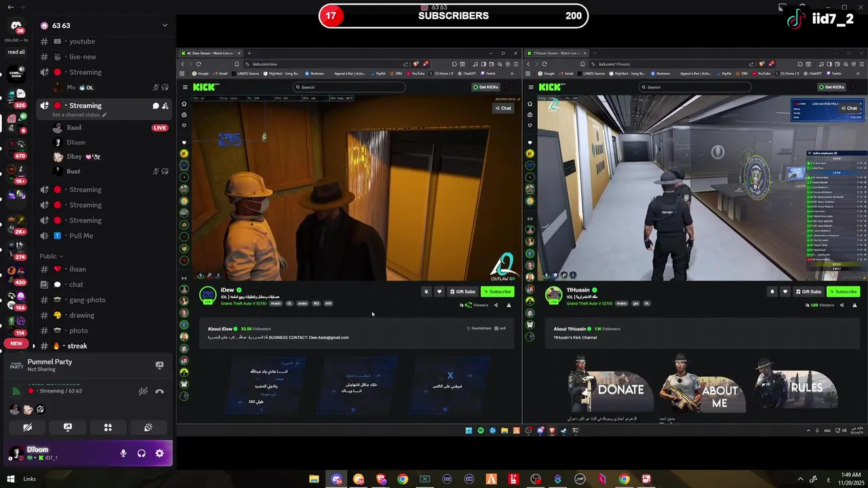
Task: Open chat icon on active Streaming channel
Action: point(155,106)
